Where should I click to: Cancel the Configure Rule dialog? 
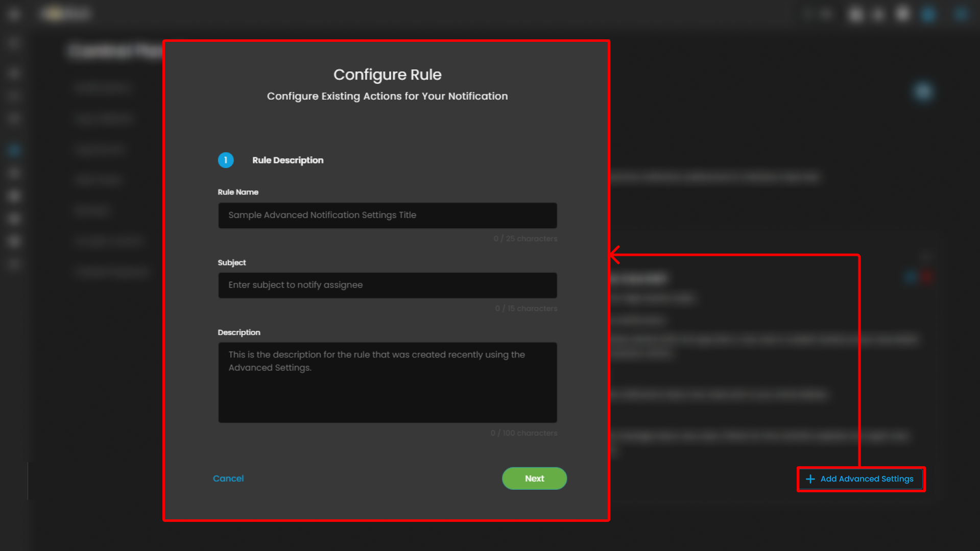point(228,478)
